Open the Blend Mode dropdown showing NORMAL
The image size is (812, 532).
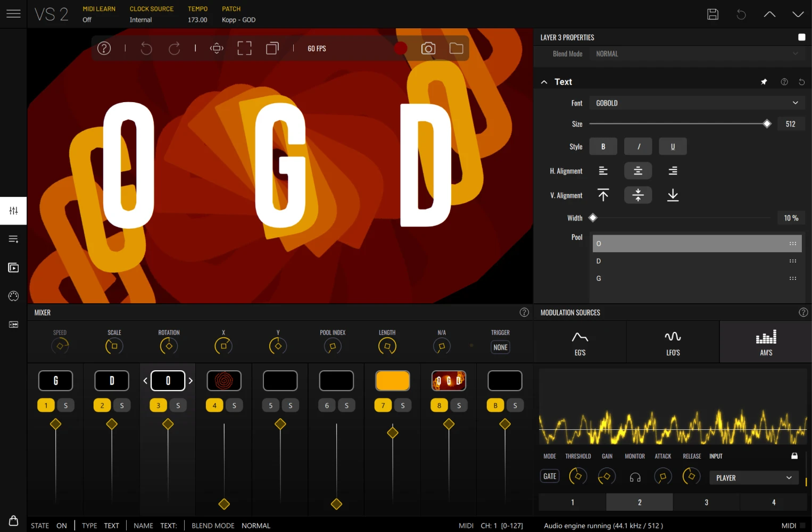(697, 53)
